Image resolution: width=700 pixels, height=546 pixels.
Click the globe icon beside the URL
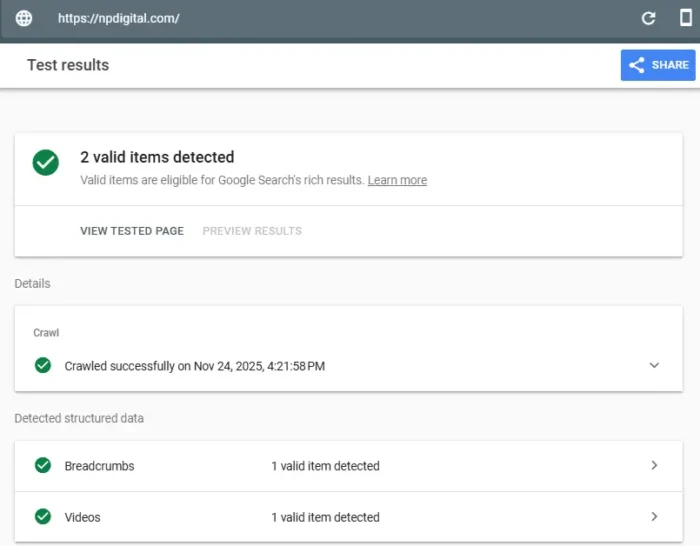tap(24, 18)
